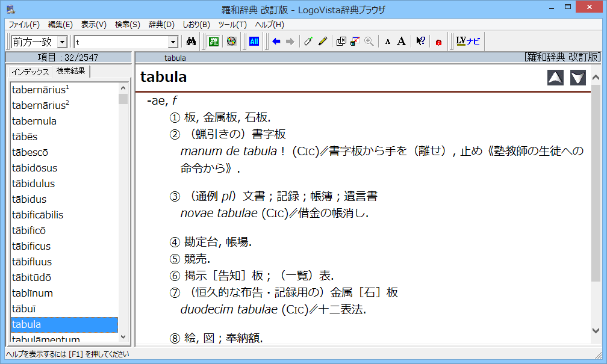607x364 pixels.
Task: Click the blue All dictionaries icon
Action: click(x=254, y=42)
